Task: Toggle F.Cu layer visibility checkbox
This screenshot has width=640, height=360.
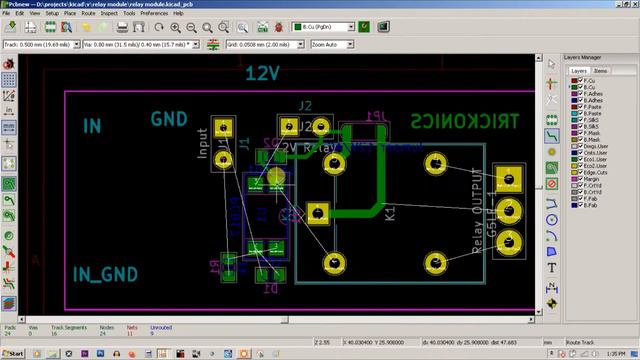Action: [580, 80]
